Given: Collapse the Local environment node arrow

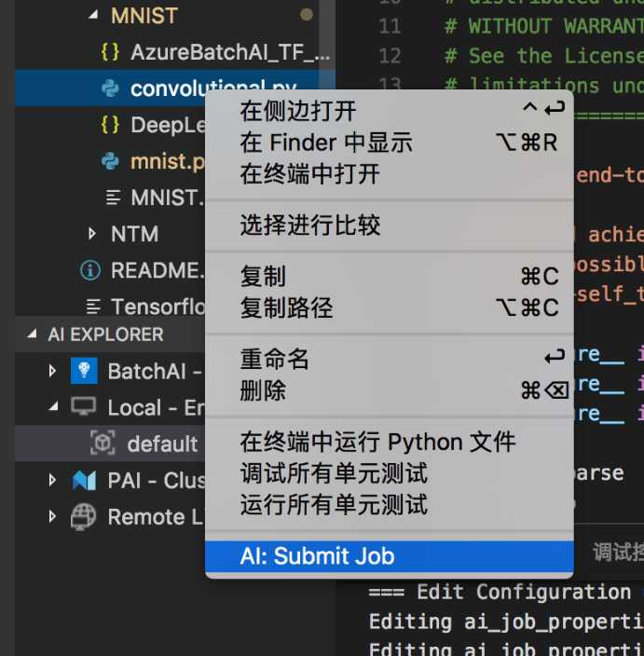Looking at the screenshot, I should [53, 406].
